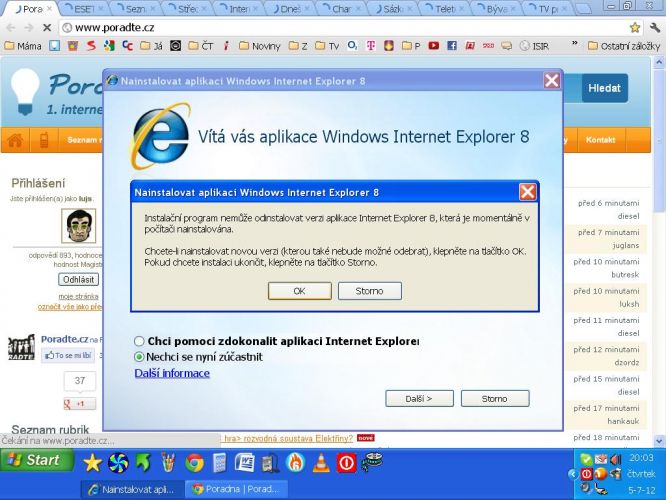Select 'Poradna | Porad...' taskbar button
The height and width of the screenshot is (500, 666).
pos(237,489)
